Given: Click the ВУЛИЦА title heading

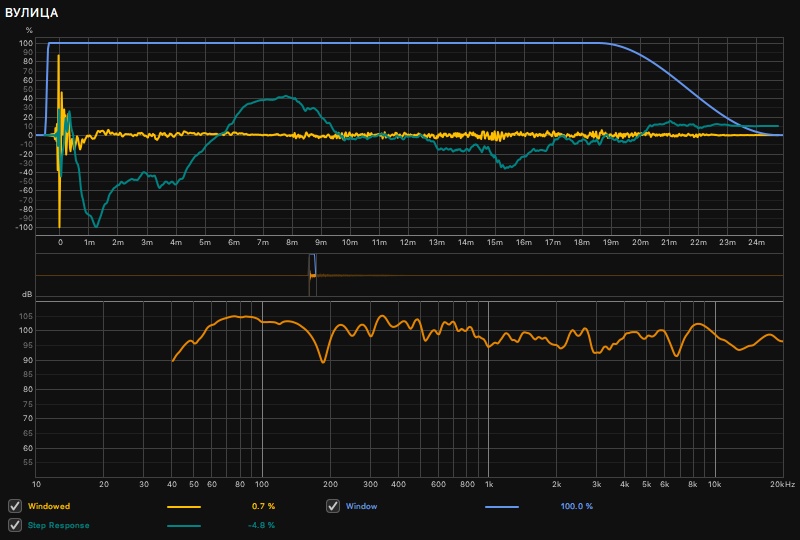Looking at the screenshot, I should pyautogui.click(x=32, y=13).
